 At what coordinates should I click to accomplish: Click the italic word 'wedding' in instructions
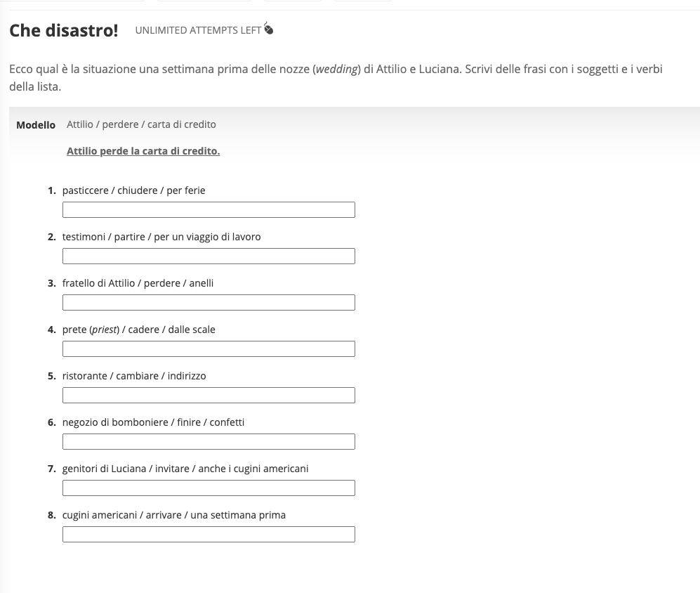tap(337, 70)
